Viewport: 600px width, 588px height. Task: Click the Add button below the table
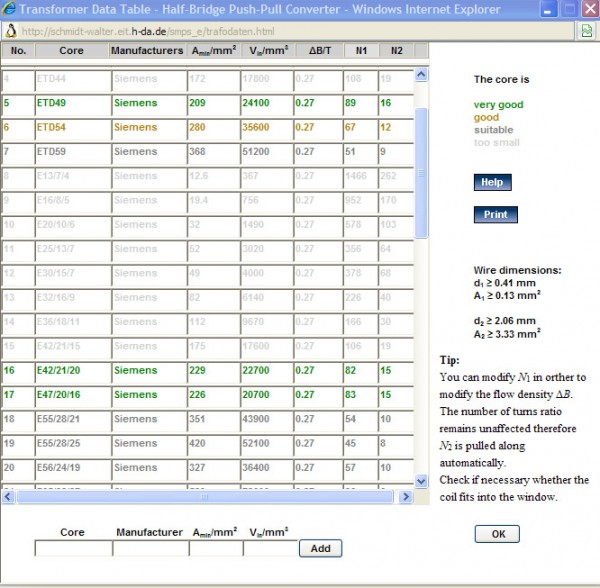[x=320, y=548]
